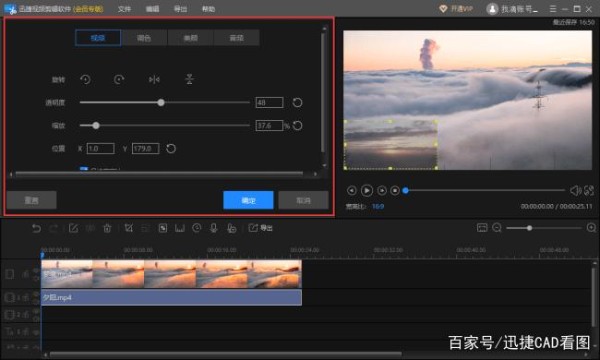
Task: Stop the preview playback
Action: pos(395,191)
